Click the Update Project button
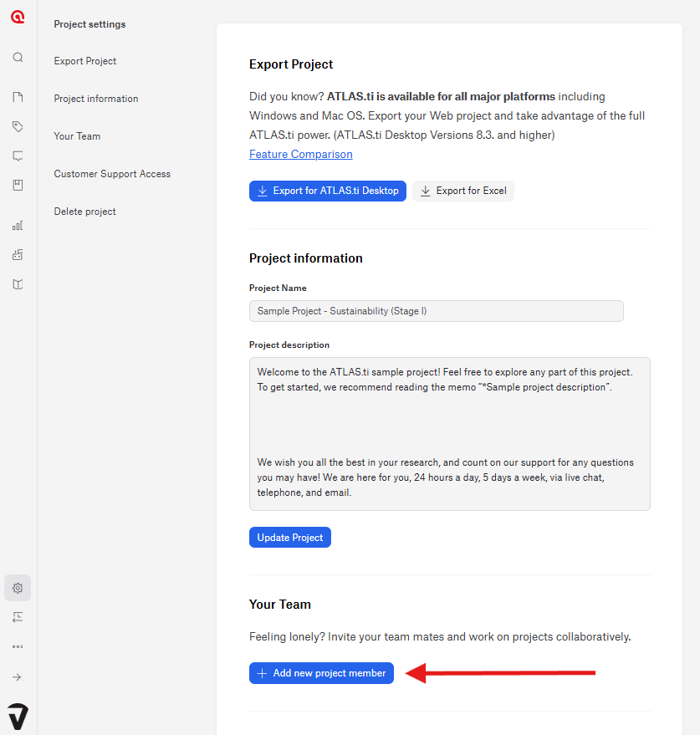 click(x=290, y=537)
